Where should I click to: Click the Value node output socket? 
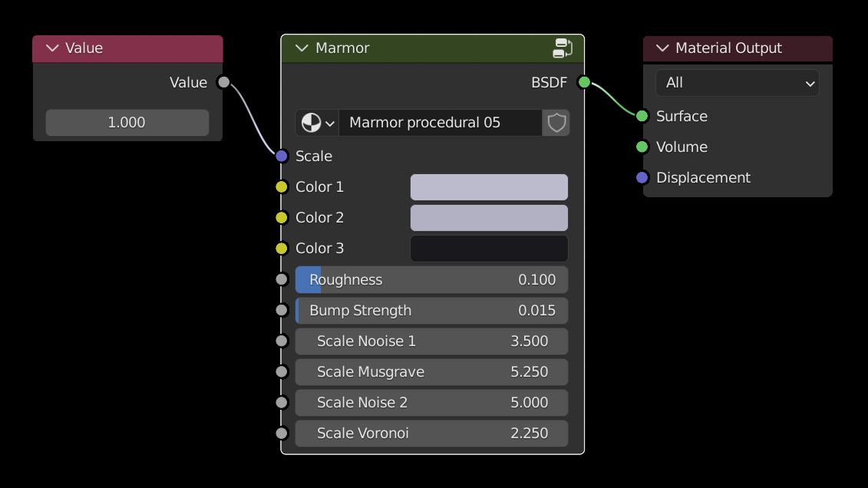point(223,82)
